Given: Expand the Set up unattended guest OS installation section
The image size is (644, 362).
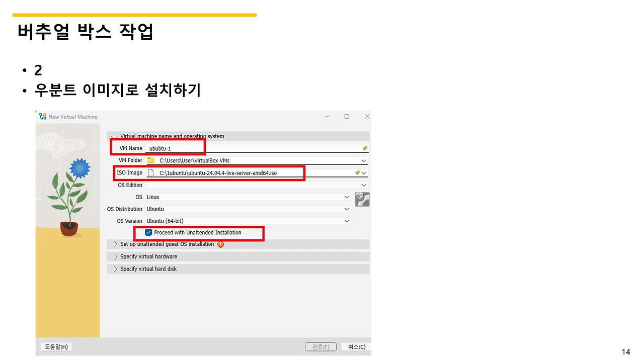Looking at the screenshot, I should tap(114, 244).
